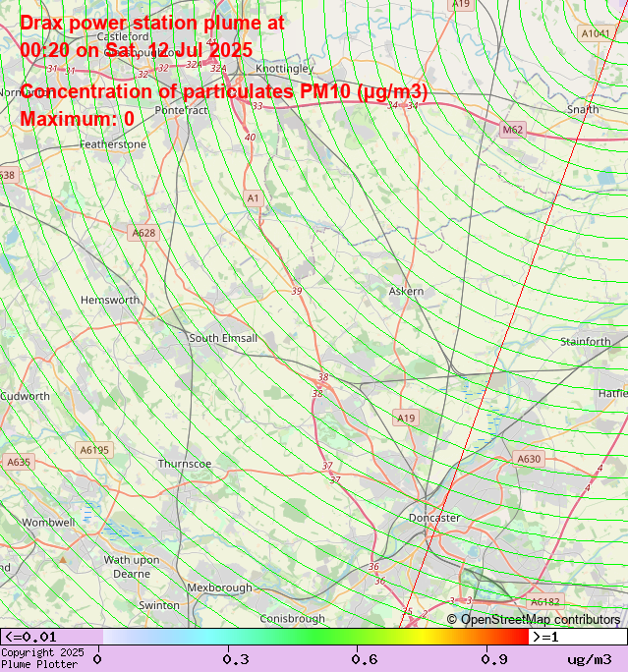Click the A6182 road shield
The height and width of the screenshot is (672, 628).
tap(545, 602)
